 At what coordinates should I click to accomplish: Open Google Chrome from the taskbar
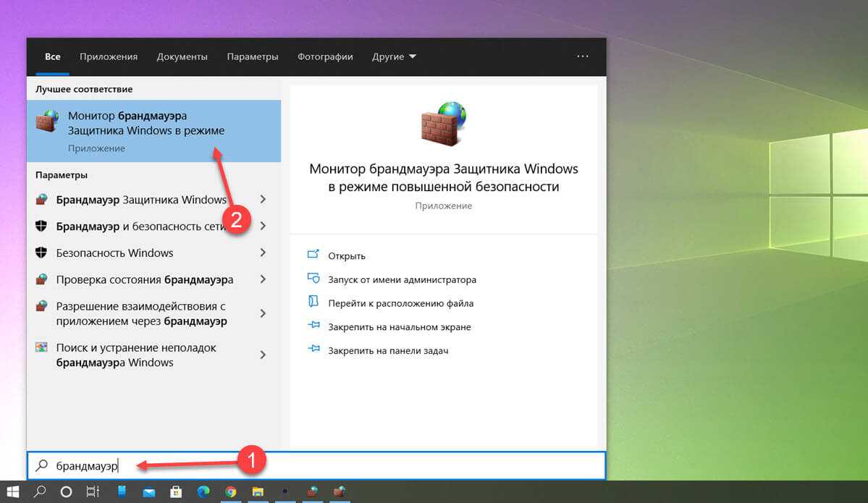[230, 491]
